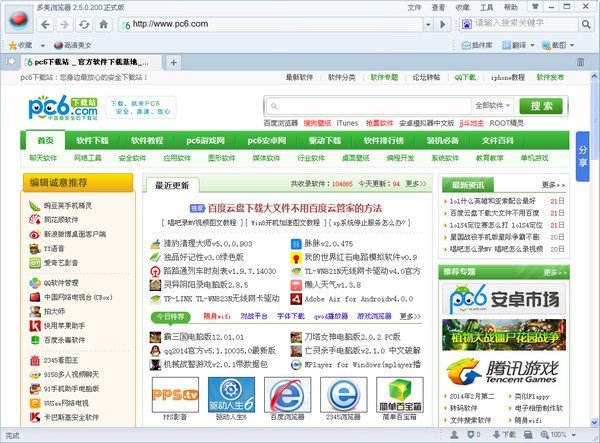This screenshot has height=443, width=600.
Task: Open the QQ下载 top link
Action: click(465, 77)
